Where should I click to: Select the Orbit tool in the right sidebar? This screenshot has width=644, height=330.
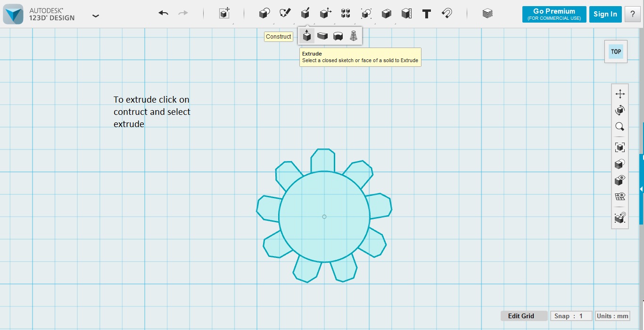click(x=619, y=110)
